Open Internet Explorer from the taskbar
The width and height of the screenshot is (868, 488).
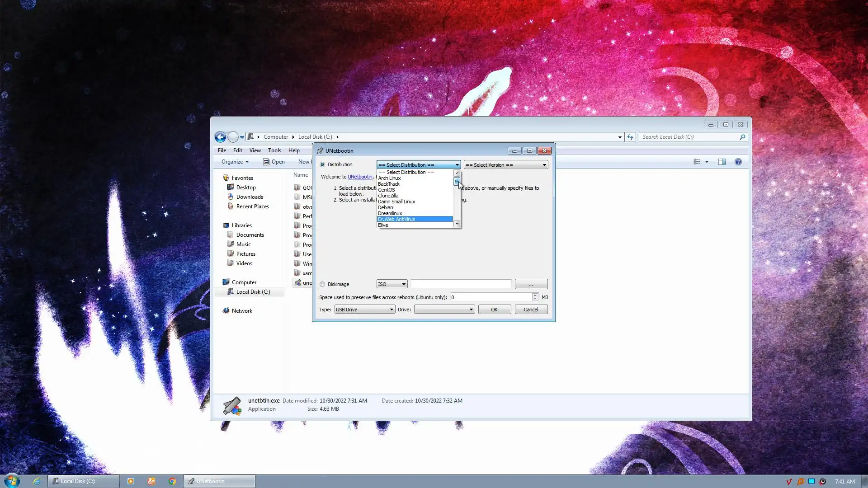(37, 481)
